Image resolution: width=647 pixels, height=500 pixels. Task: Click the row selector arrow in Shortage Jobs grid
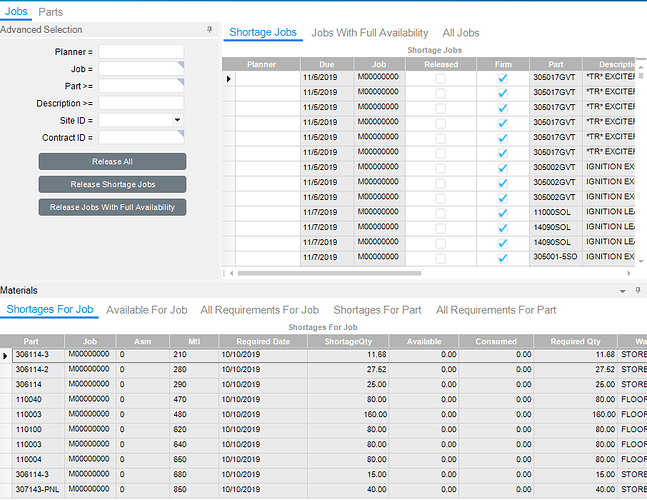pyautogui.click(x=228, y=78)
